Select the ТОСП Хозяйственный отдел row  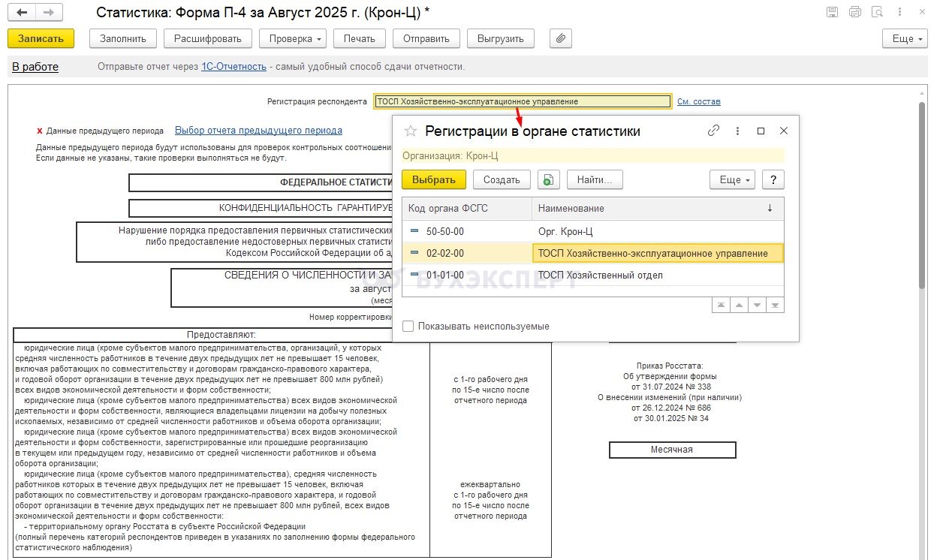coord(600,275)
